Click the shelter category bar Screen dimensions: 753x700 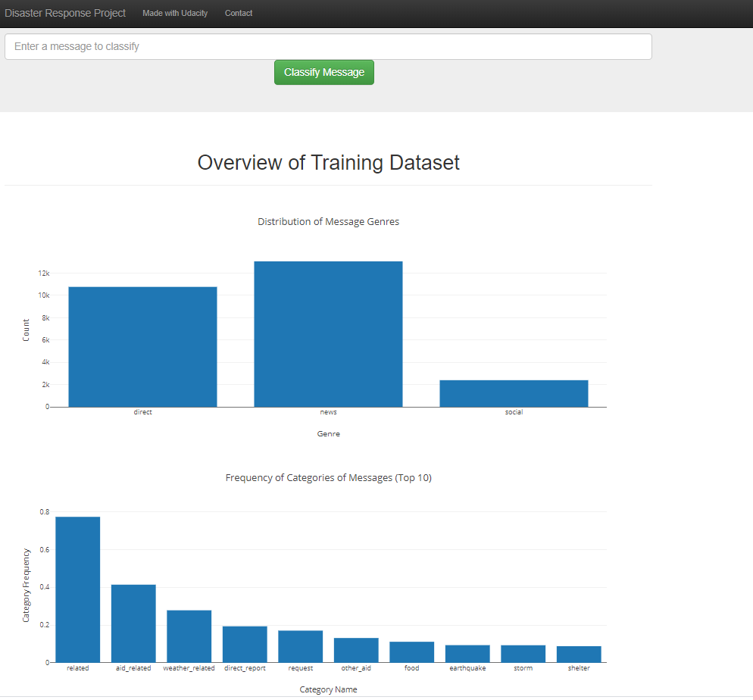pos(580,655)
